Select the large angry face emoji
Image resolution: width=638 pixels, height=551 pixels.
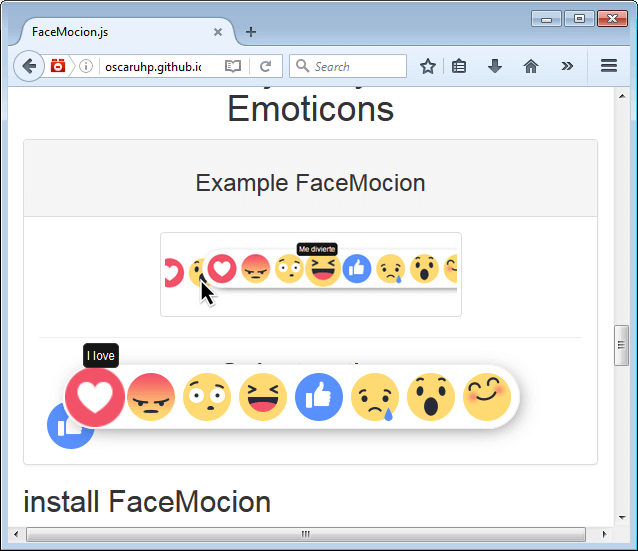coord(151,397)
